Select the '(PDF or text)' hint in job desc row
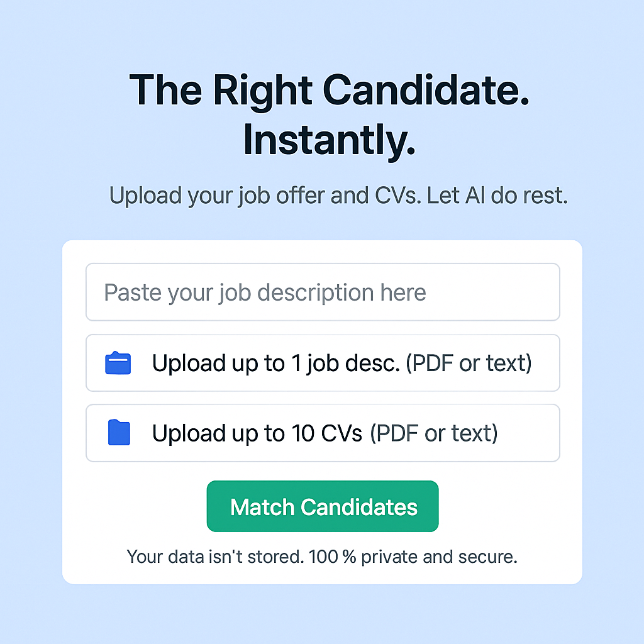Image resolution: width=644 pixels, height=644 pixels. pos(469,364)
